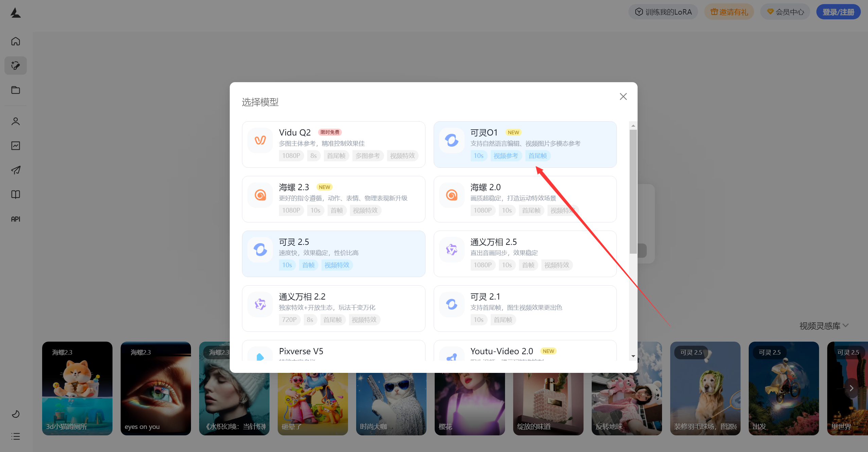Open the paper plane share icon in sidebar

pyautogui.click(x=15, y=170)
